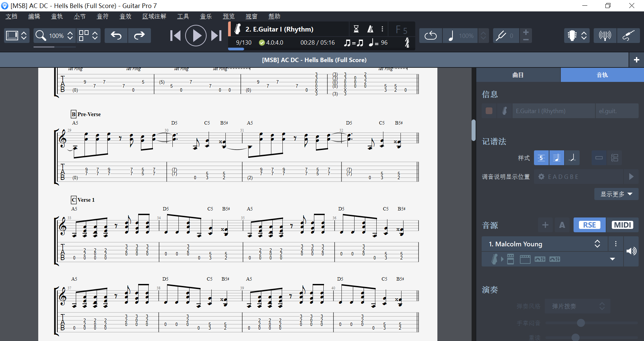Screen dimensions: 644x341
Task: Open the Malcolm Young soundbank selector chevrons
Action: point(597,244)
